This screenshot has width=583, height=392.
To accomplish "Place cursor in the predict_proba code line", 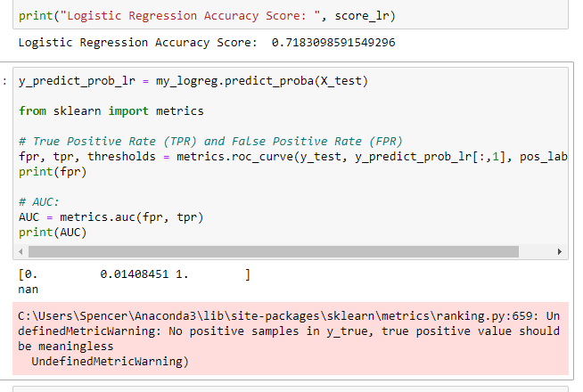I will pyautogui.click(x=193, y=81).
